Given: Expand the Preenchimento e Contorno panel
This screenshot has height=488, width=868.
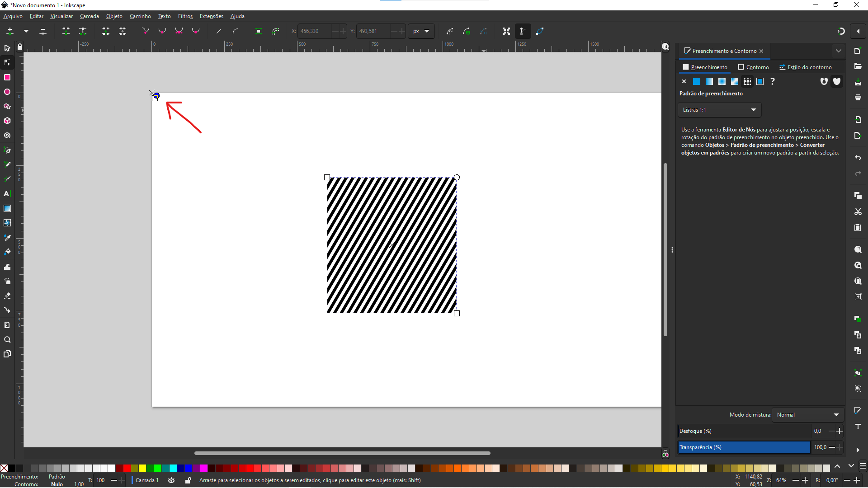Looking at the screenshot, I should pos(838,51).
